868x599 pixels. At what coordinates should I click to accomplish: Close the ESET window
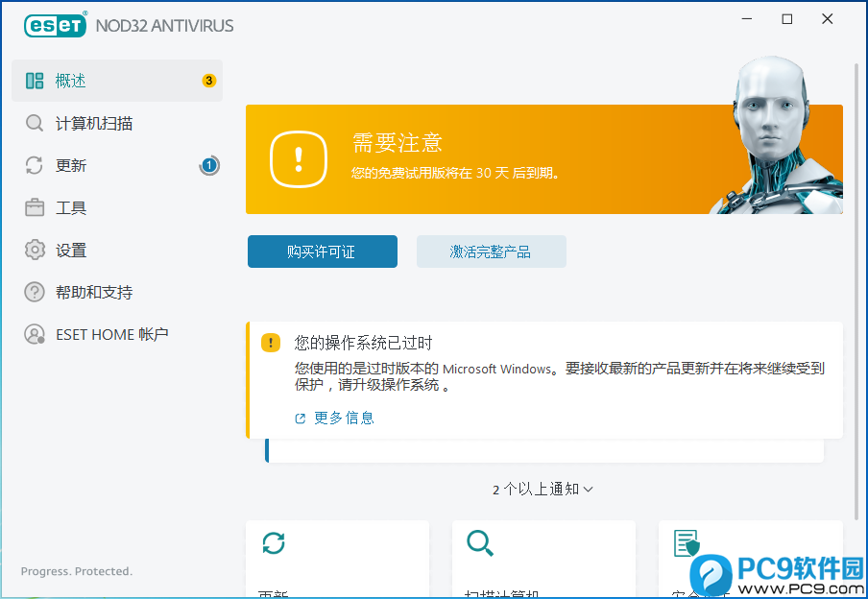click(827, 19)
